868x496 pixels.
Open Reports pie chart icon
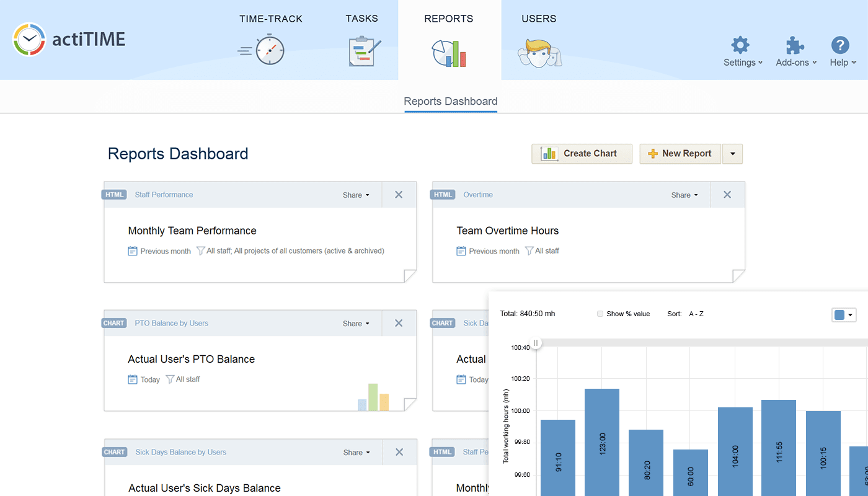(x=449, y=53)
